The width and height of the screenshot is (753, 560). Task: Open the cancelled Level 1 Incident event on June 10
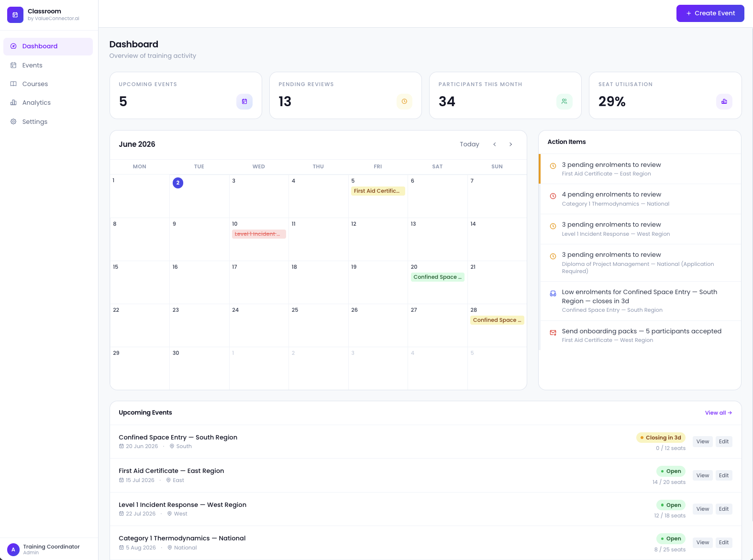[x=259, y=234]
